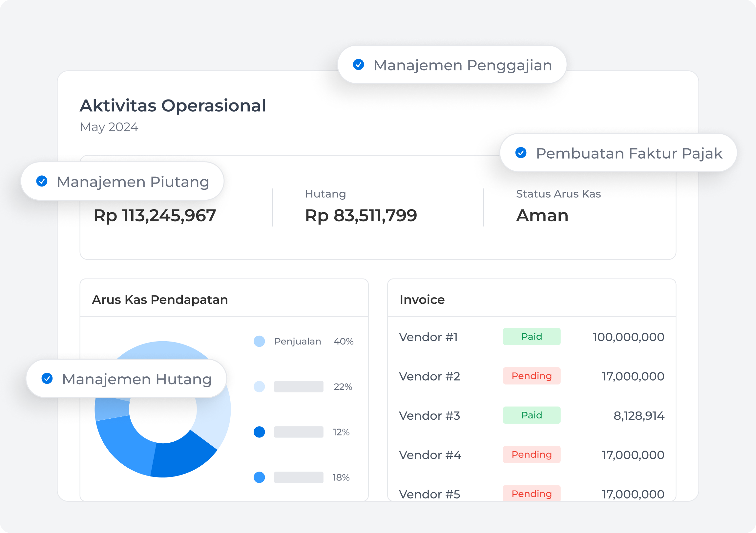Select the Manajemen Piutang label
756x533 pixels.
pos(133,182)
